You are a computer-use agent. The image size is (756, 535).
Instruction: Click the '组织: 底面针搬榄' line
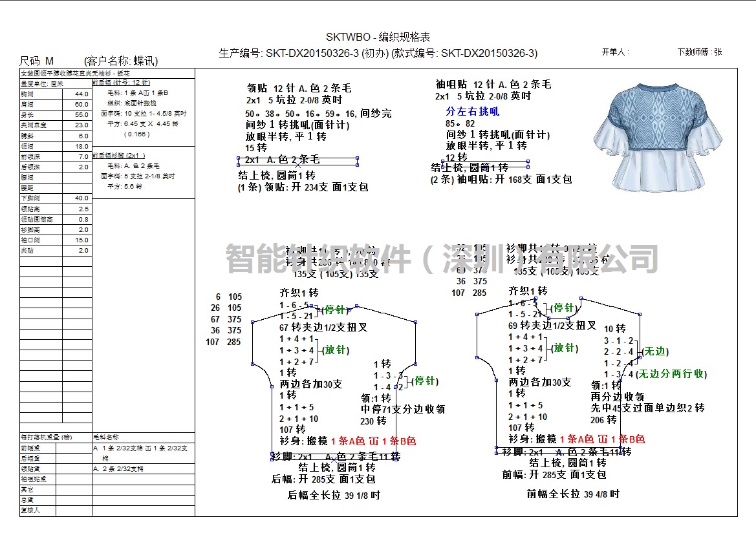pos(132,103)
